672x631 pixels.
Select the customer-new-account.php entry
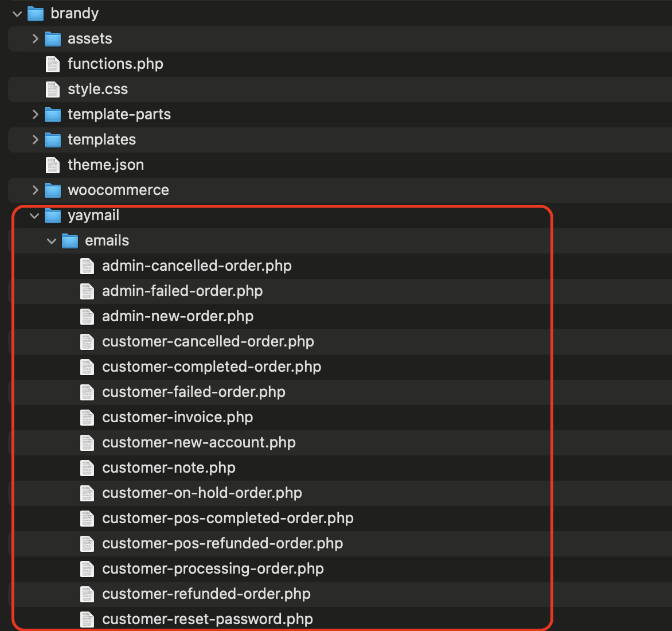coord(199,443)
